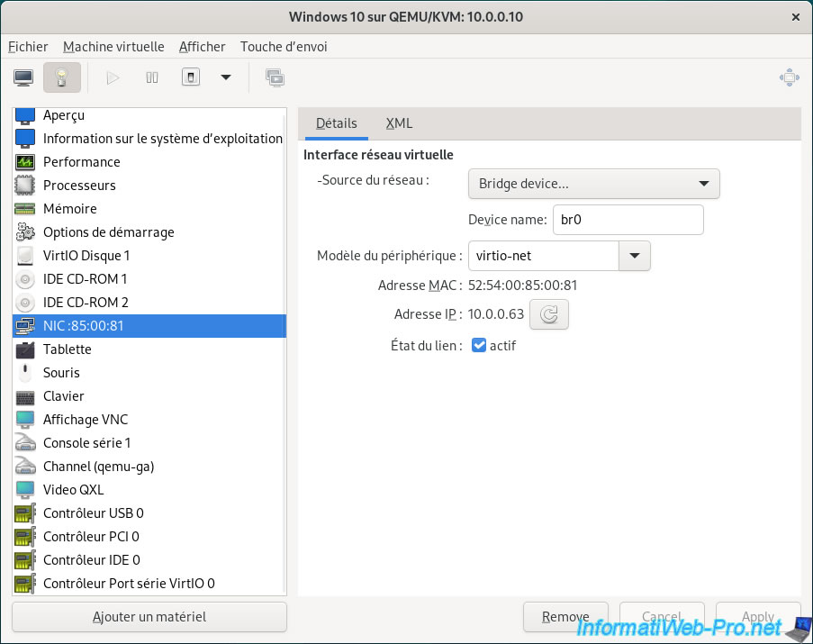Switch to the XML tab

tap(399, 123)
